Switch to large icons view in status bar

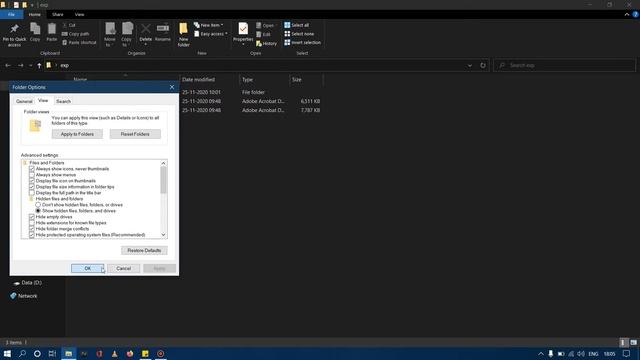coord(633,342)
